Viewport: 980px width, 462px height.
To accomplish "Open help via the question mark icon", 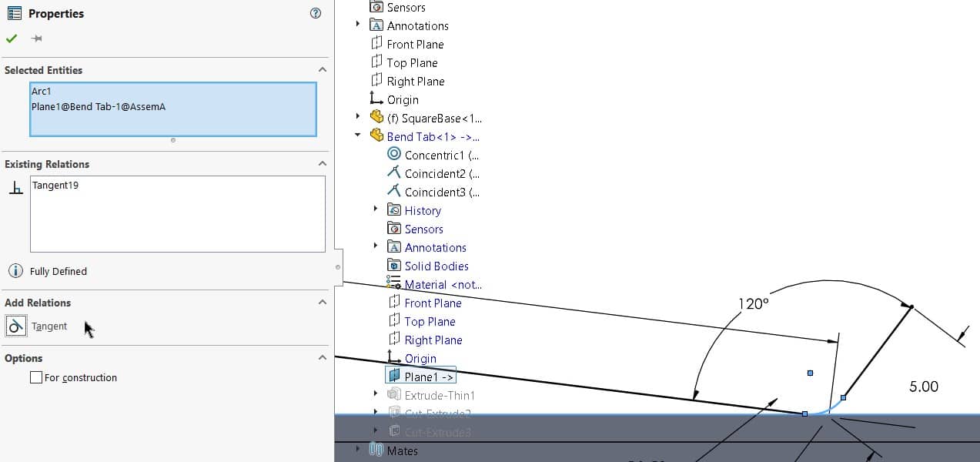I will click(315, 13).
